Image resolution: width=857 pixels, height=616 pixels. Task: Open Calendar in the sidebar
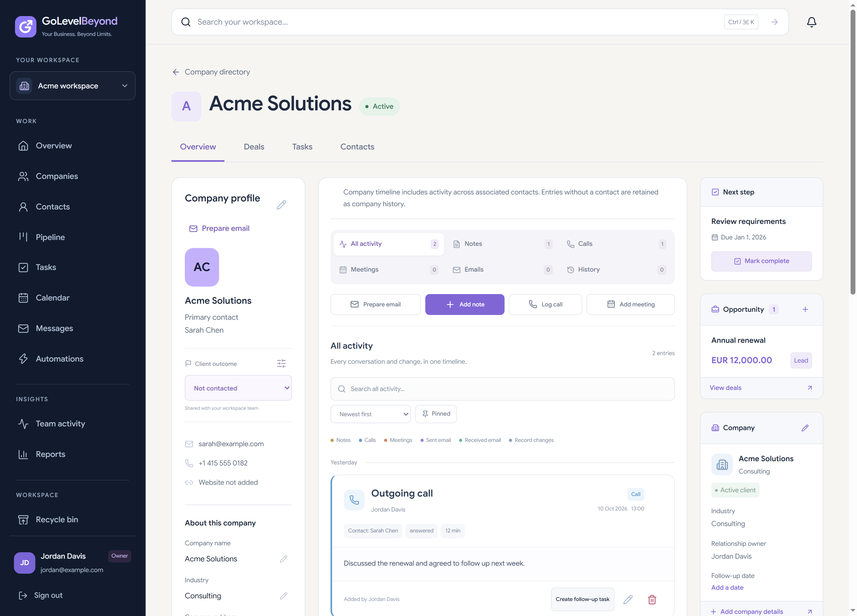pos(73,298)
